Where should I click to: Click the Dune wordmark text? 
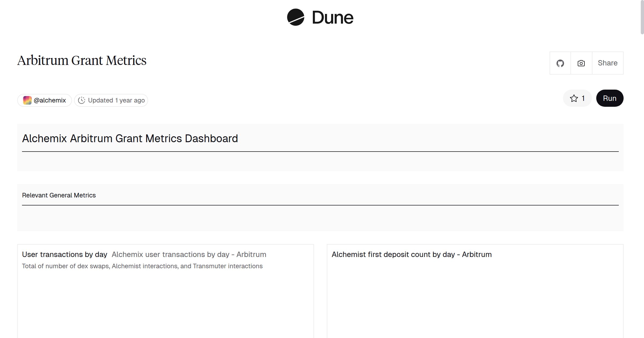click(332, 18)
